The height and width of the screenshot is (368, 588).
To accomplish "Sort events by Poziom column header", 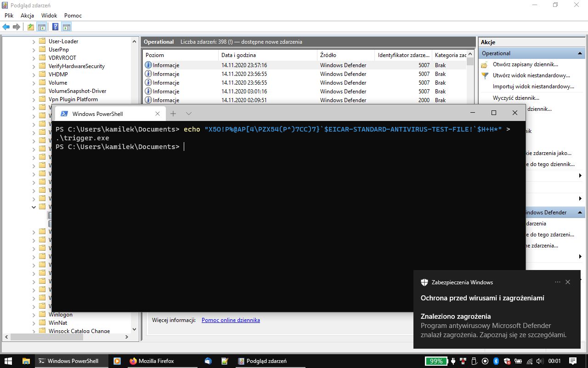I will [x=181, y=55].
